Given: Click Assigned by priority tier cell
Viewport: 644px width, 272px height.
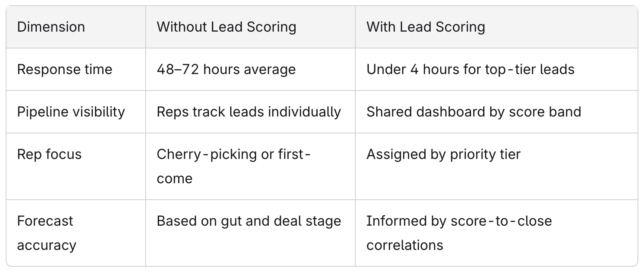Looking at the screenshot, I should pyautogui.click(x=443, y=154).
